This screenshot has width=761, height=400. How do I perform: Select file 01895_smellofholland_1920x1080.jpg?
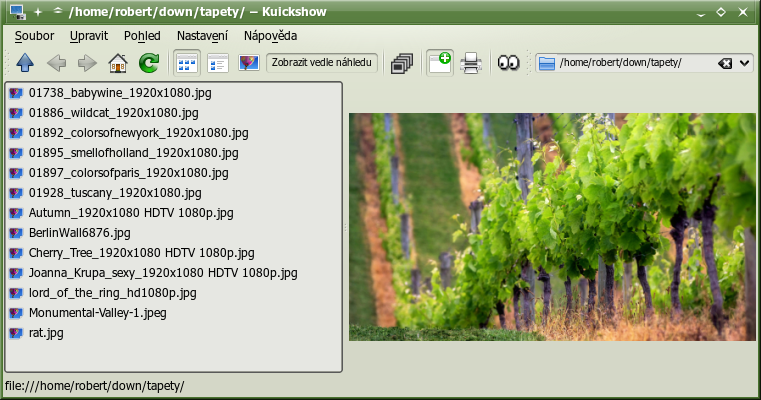[133, 152]
